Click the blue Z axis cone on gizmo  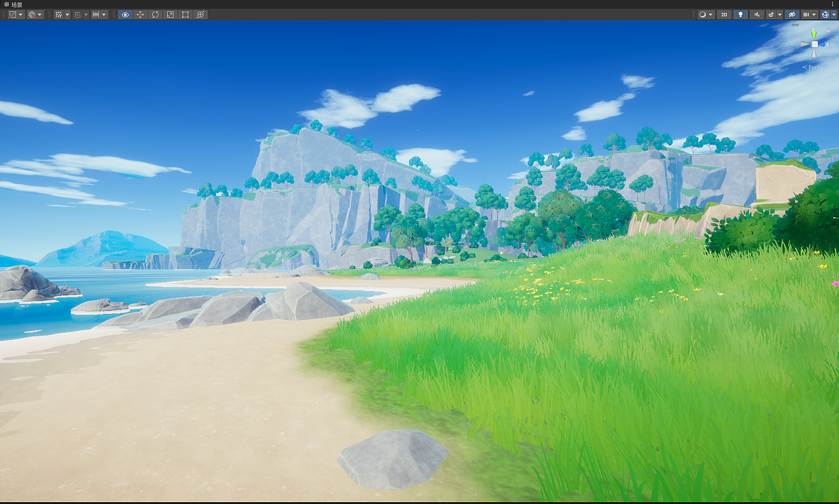(822, 44)
